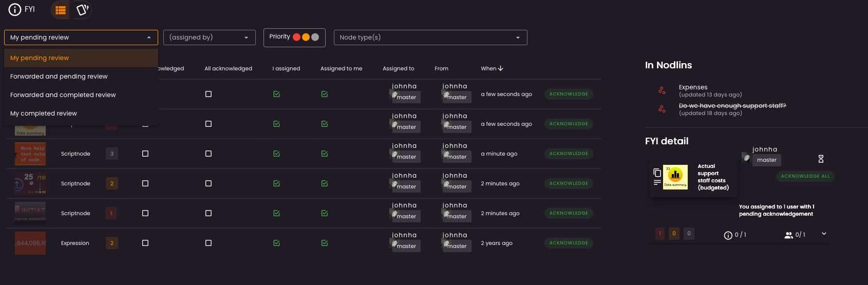Viewport: 868px width, 285px height.
Task: Toggle All acknowledged checkbox in first row
Action: click(209, 94)
